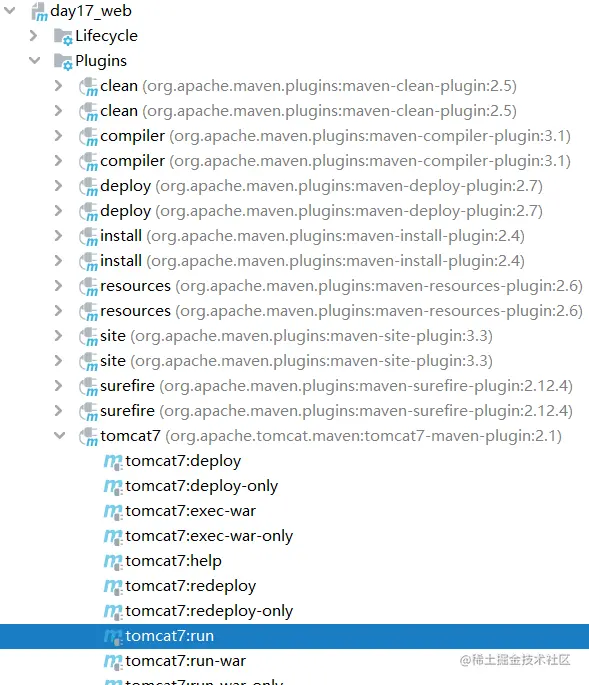Click the plugin icon of the second compiler entry
Image resolution: width=589 pixels, height=685 pixels.
pos(89,162)
